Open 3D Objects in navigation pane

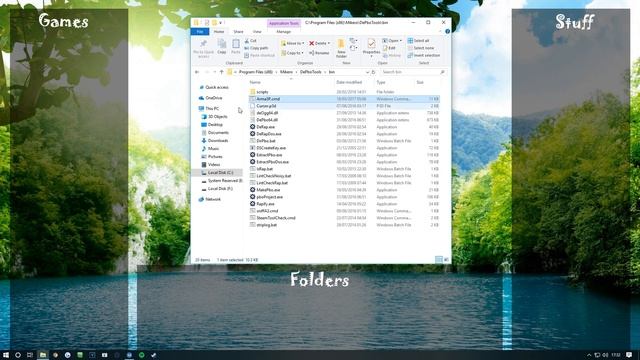pos(218,117)
